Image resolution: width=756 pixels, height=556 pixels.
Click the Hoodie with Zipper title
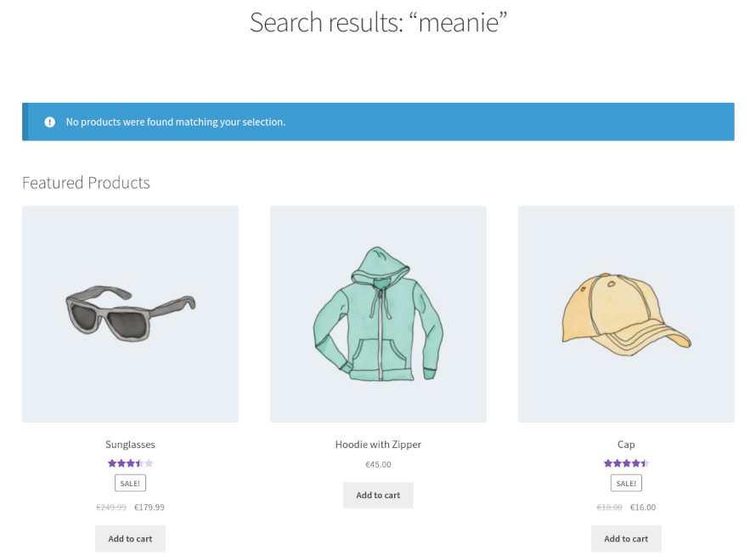click(378, 445)
